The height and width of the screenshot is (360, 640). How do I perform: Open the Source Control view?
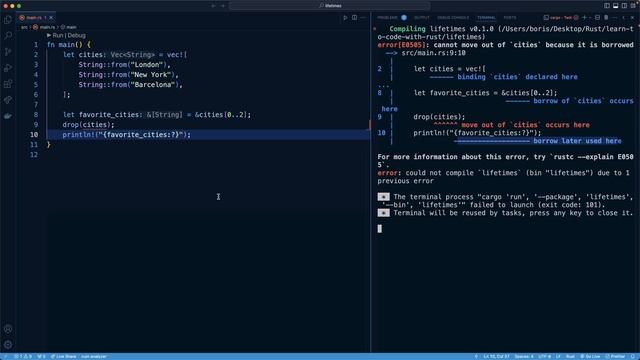pyautogui.click(x=8, y=52)
